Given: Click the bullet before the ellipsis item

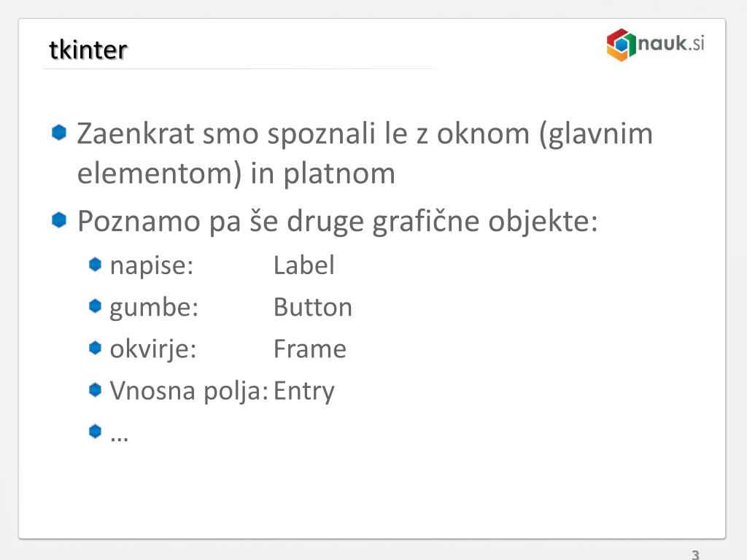Looking at the screenshot, I should (x=96, y=432).
